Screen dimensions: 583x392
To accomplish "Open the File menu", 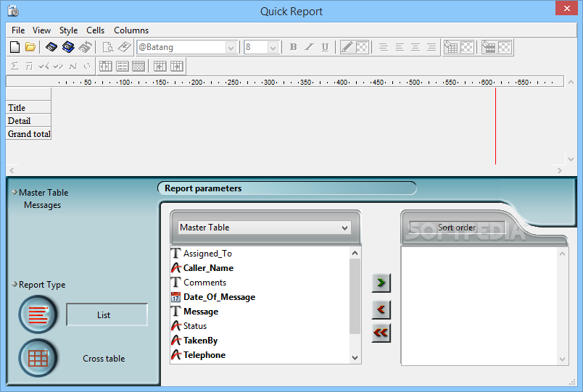I will [x=18, y=30].
